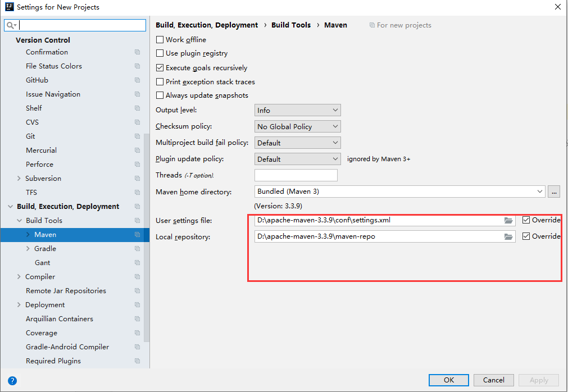This screenshot has width=568, height=392.
Task: Select the Gradle item in Build Tools
Action: pyautogui.click(x=46, y=249)
